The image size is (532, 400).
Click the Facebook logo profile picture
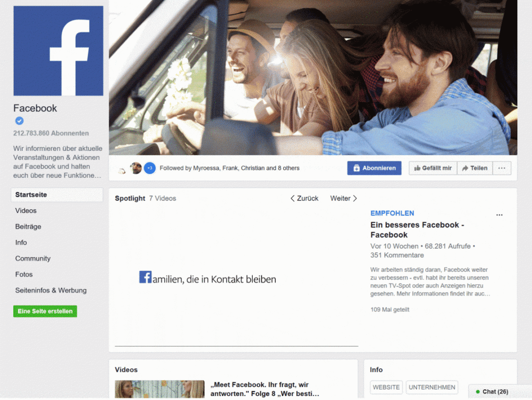tap(58, 51)
